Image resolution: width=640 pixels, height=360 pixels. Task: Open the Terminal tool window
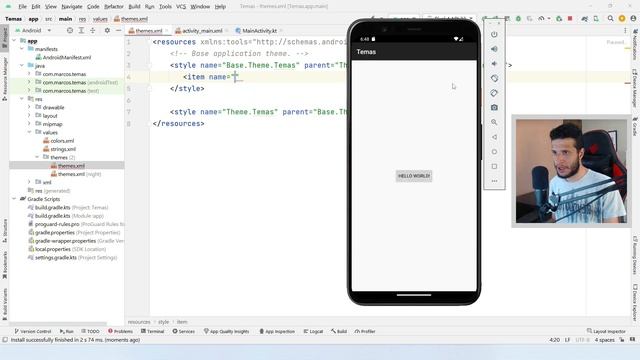(x=153, y=331)
